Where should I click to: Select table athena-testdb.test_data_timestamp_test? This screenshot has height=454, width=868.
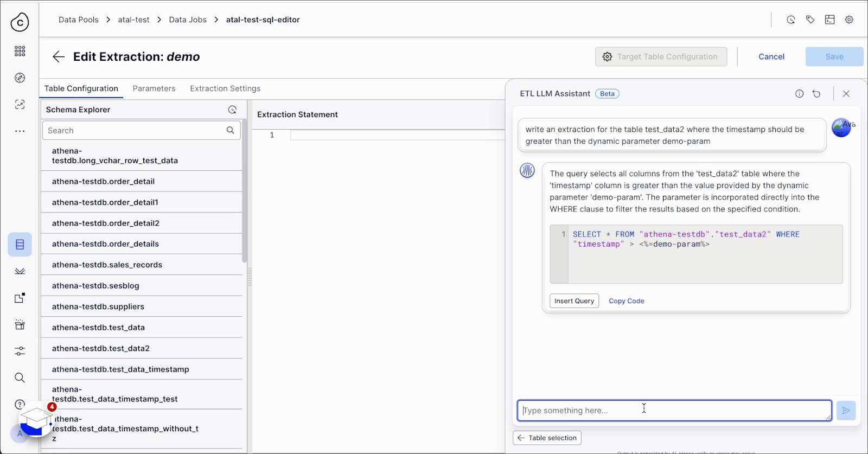point(141,394)
